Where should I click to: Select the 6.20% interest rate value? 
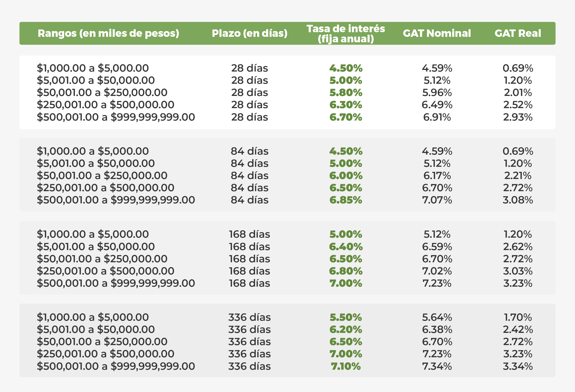tap(346, 330)
